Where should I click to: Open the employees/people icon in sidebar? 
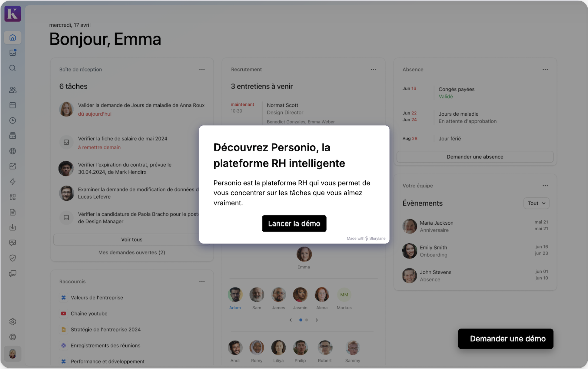point(12,90)
